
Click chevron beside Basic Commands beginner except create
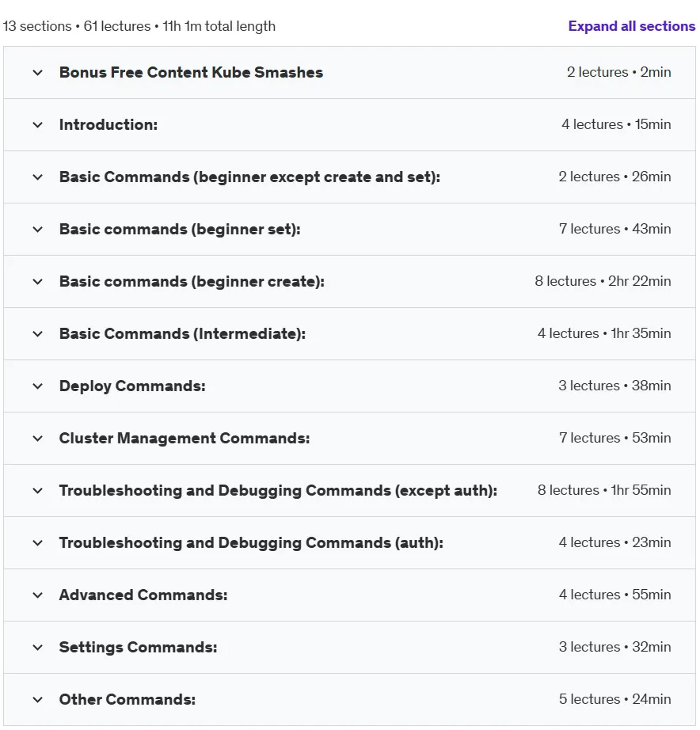click(38, 177)
